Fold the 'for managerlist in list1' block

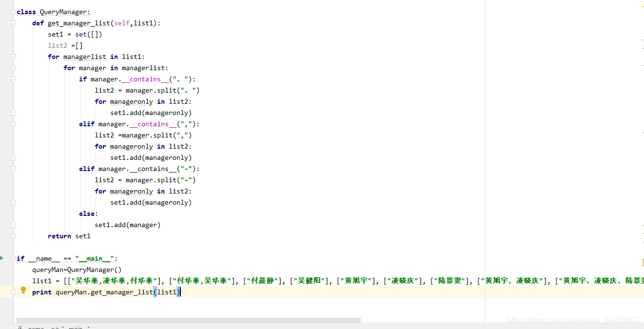point(14,57)
